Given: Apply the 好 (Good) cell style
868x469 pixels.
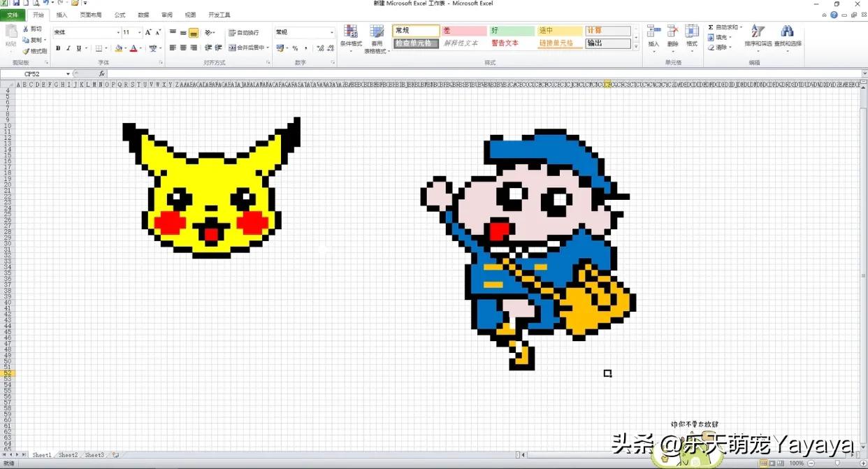Looking at the screenshot, I should click(512, 31).
